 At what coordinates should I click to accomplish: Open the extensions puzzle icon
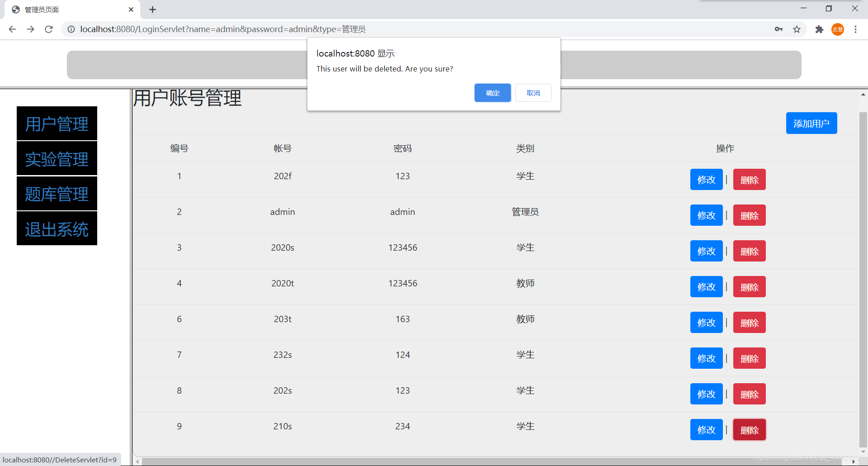point(819,29)
